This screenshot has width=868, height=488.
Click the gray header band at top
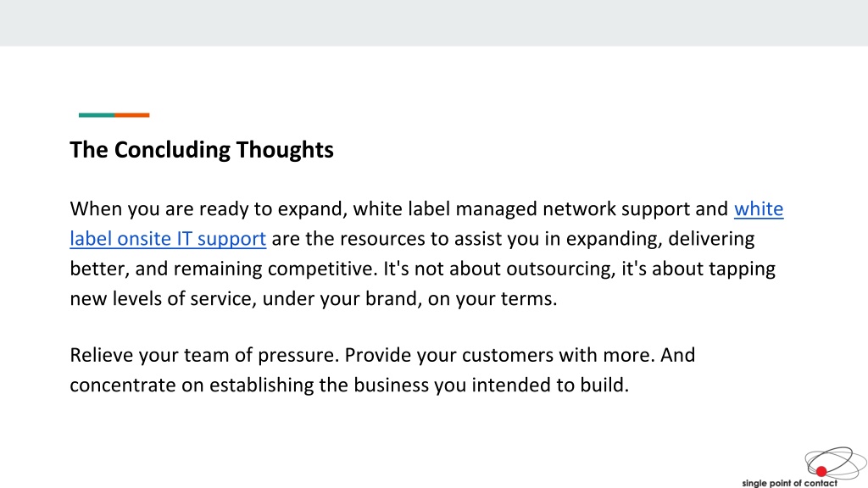pos(434,23)
